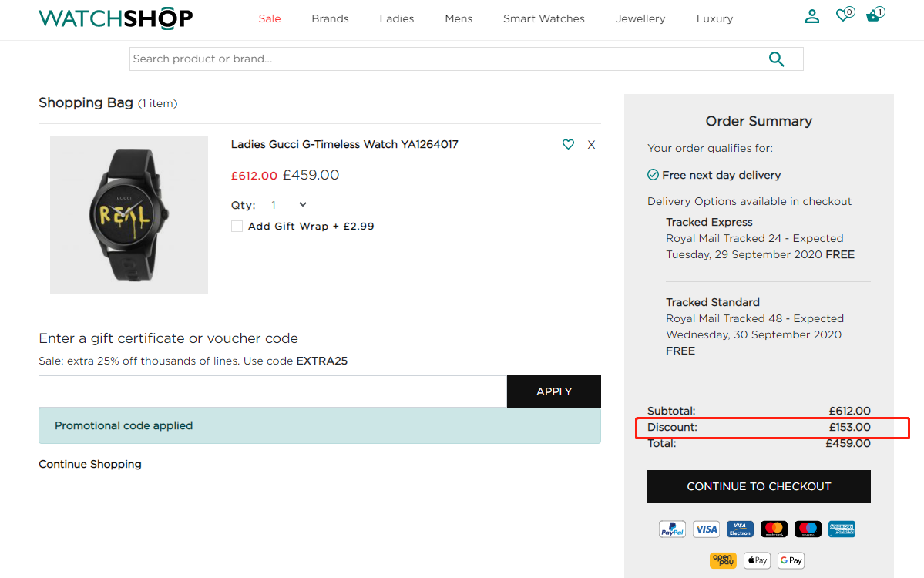
Task: Click the Mastercard payment icon
Action: (774, 529)
